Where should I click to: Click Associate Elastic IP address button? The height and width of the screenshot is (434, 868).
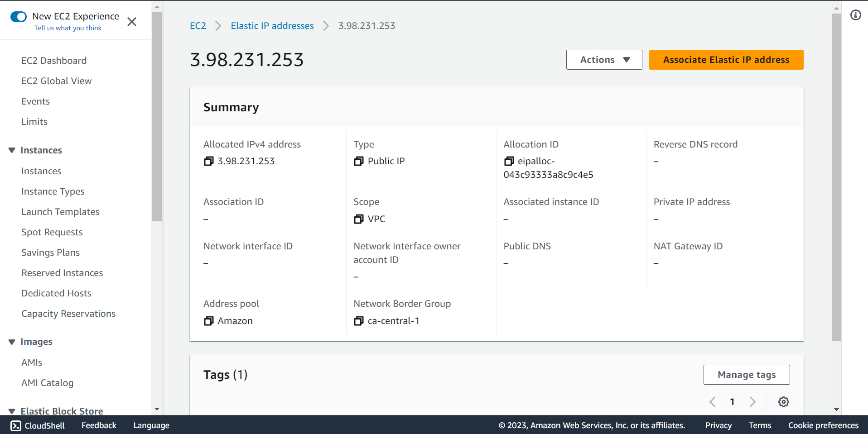point(726,60)
